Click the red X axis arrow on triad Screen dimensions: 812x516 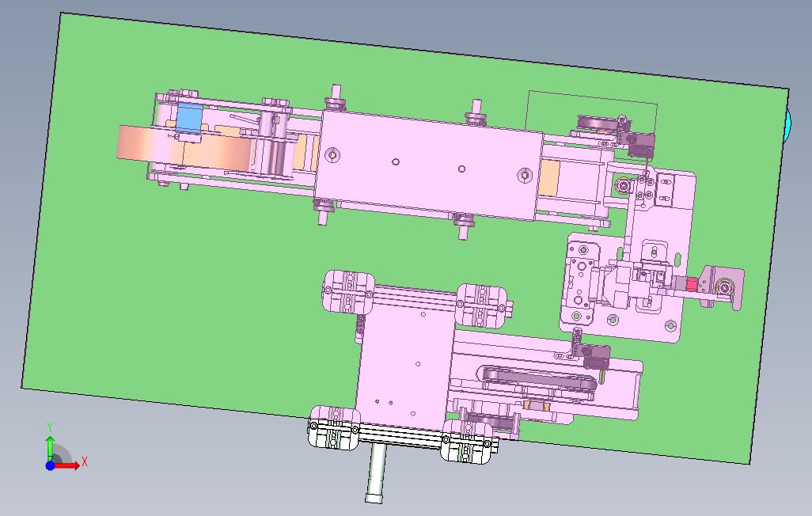click(67, 466)
